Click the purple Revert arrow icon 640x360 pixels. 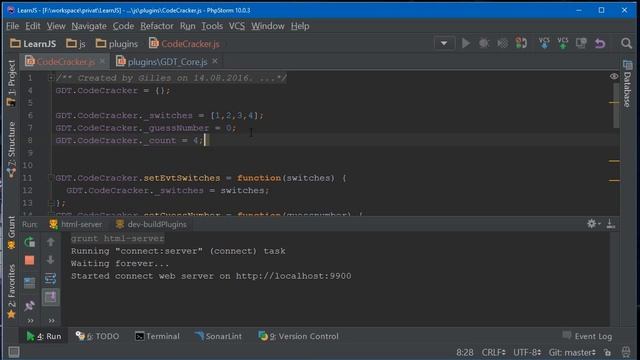(600, 43)
